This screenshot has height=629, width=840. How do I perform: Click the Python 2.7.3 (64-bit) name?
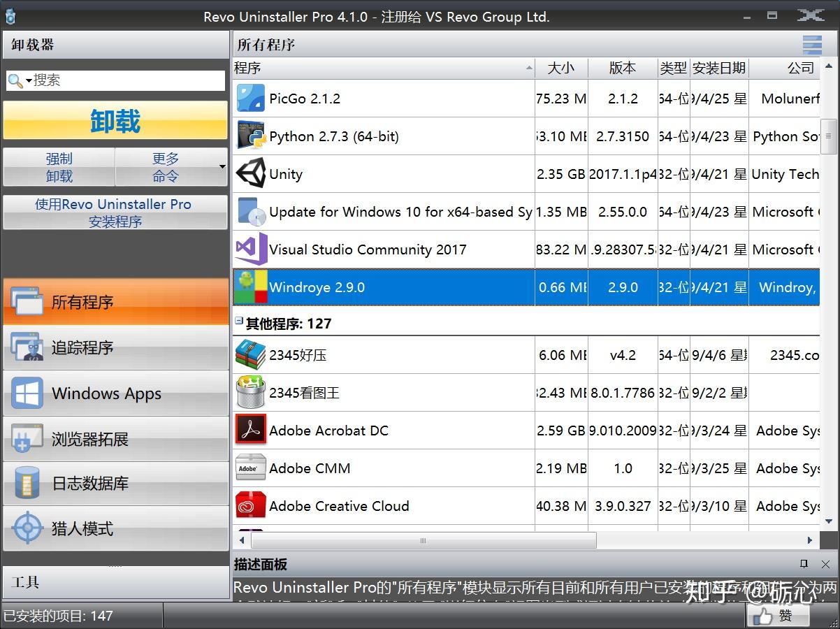pyautogui.click(x=334, y=136)
